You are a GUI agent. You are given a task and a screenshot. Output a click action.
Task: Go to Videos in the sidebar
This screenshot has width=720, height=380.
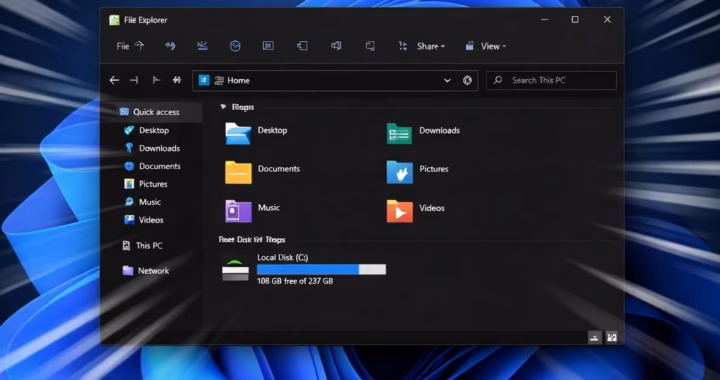[144, 220]
